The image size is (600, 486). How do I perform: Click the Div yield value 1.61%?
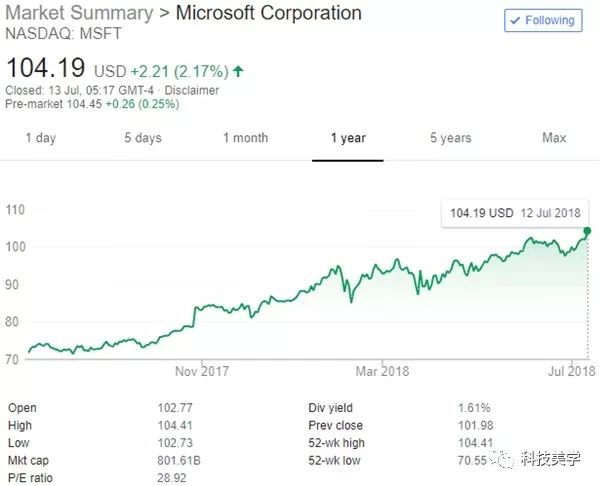(475, 408)
